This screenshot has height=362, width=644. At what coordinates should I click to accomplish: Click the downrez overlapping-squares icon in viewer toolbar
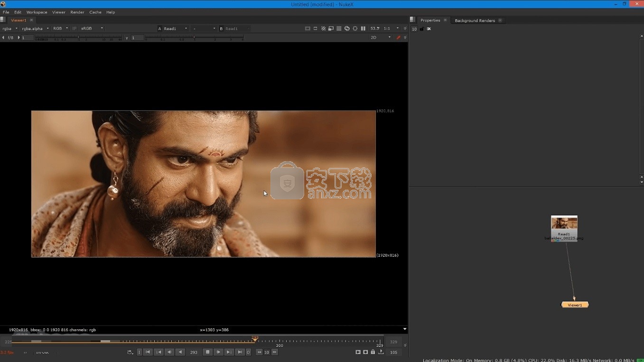[x=331, y=28]
